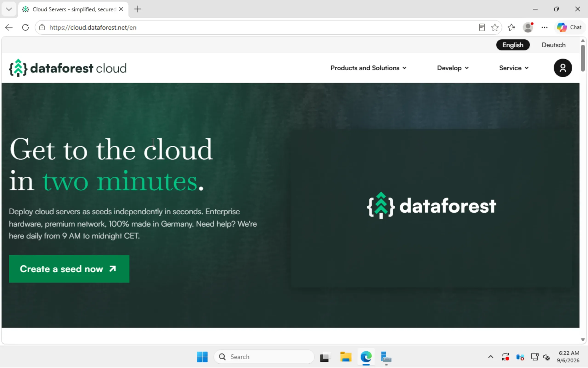
Task: Open the tab search dropdown arrow
Action: (x=9, y=9)
